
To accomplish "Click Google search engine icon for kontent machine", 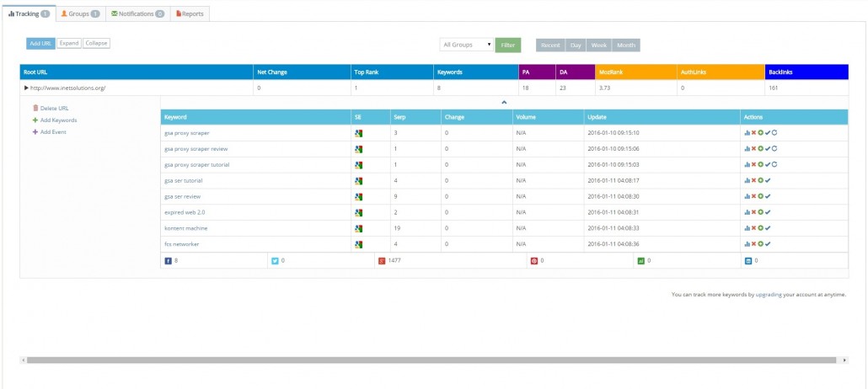I will pos(359,228).
